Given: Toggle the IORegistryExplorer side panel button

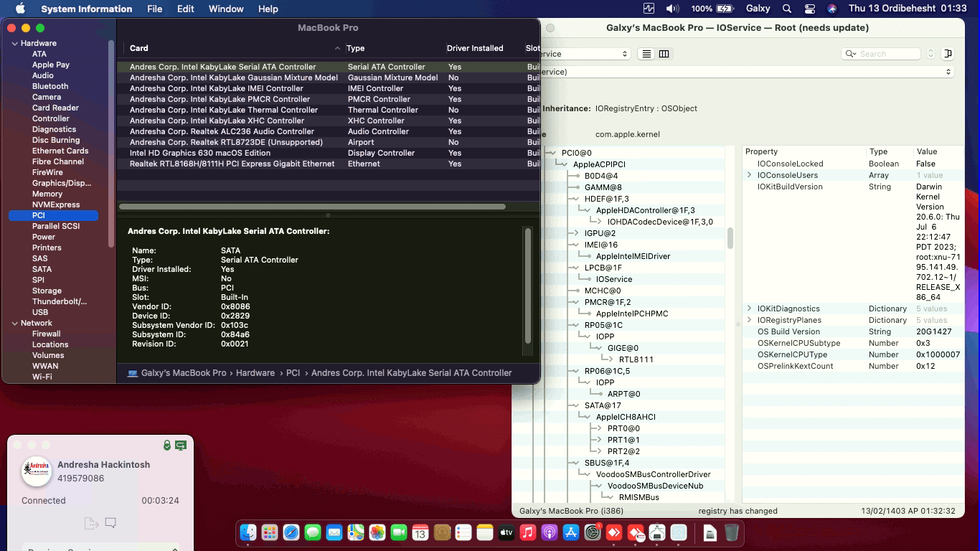Looking at the screenshot, I should [x=948, y=54].
